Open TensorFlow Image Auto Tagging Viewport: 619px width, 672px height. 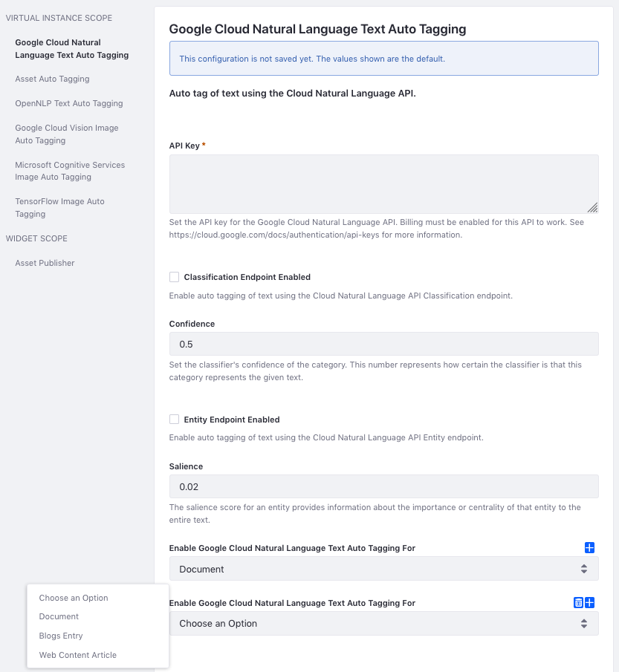point(59,207)
